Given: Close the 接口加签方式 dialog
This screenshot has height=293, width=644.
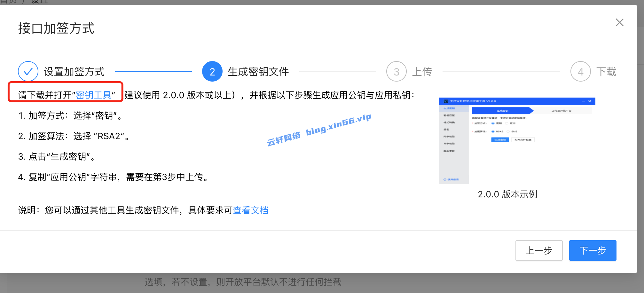Looking at the screenshot, I should [619, 22].
